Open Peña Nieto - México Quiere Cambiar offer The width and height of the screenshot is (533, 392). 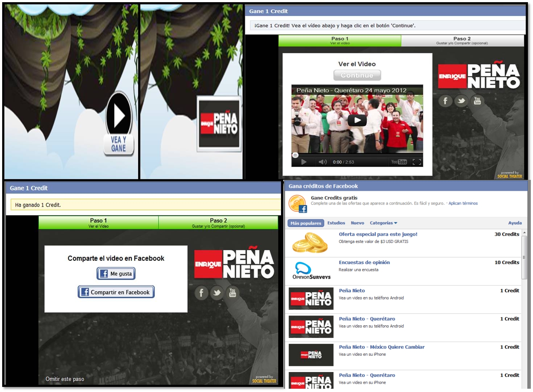(382, 347)
